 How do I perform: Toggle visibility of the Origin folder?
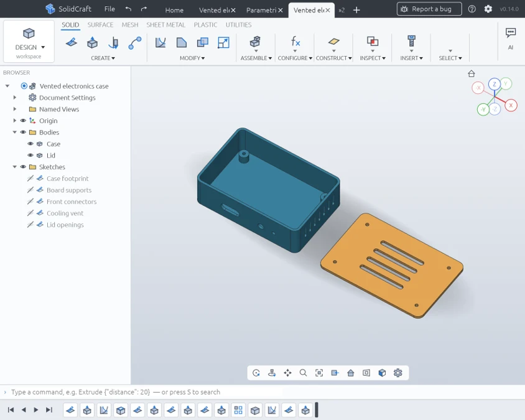23,121
